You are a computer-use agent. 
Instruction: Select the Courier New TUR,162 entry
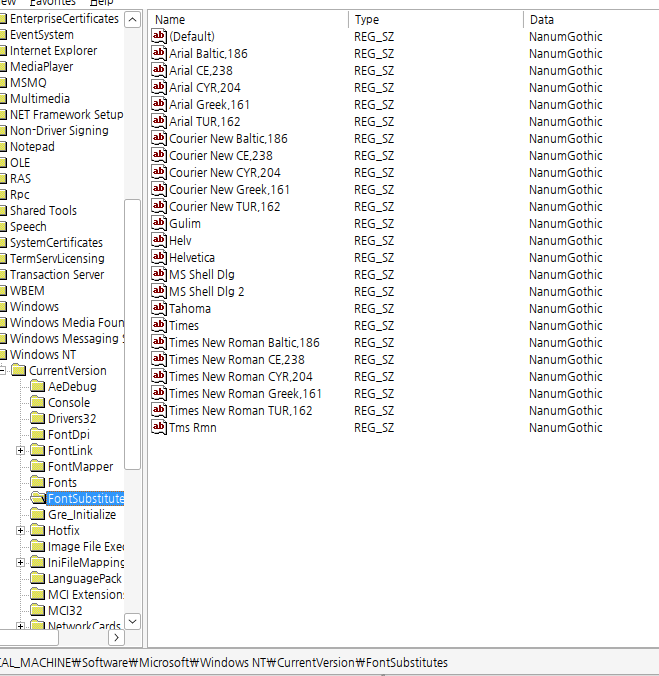tap(225, 207)
